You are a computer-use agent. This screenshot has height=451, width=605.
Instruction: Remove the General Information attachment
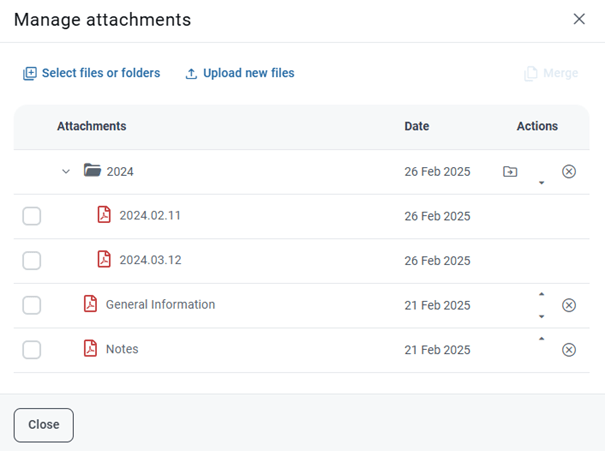tap(569, 305)
